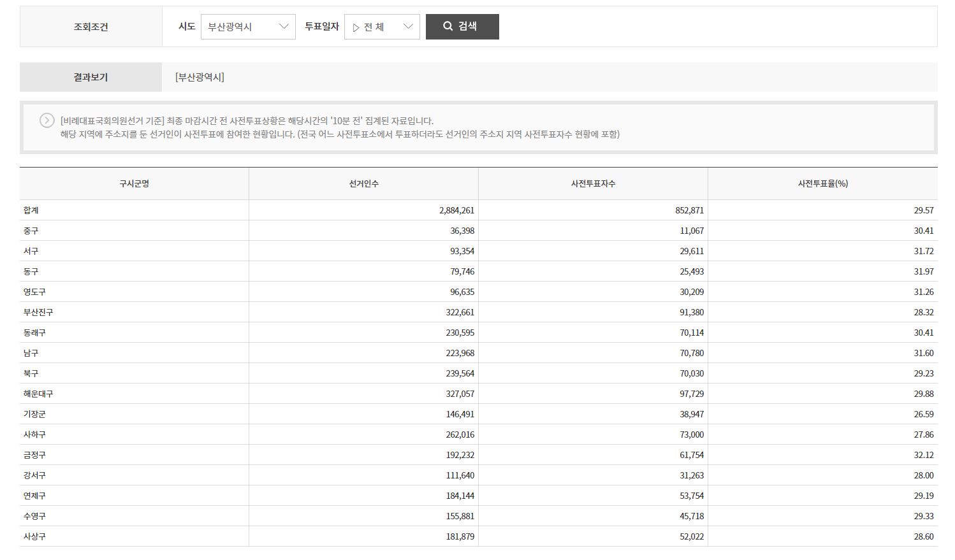Select the [부산광역시] tab label
Screen dimensions: 955x560
point(200,77)
